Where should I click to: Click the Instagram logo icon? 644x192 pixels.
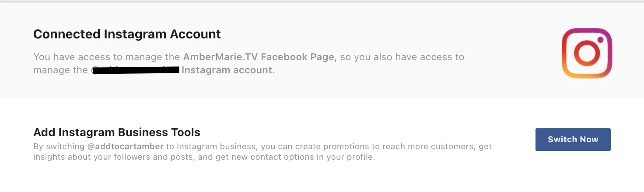coord(586,53)
